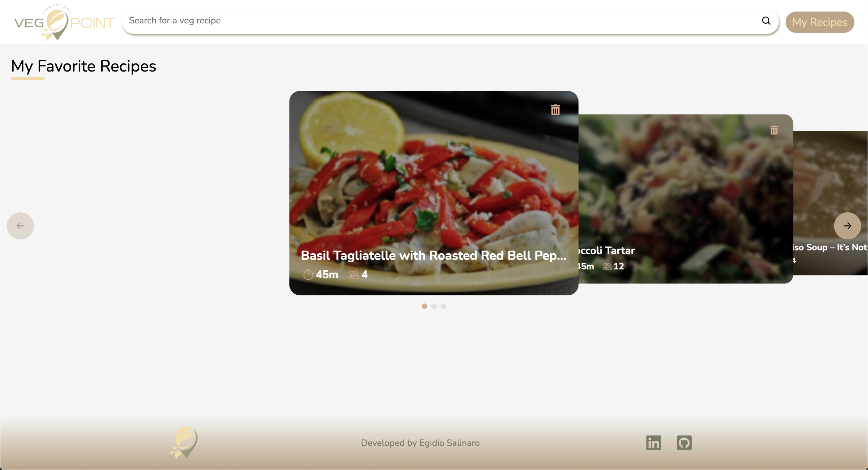The image size is (868, 470).
Task: Advance the carousel with the right arrow
Action: click(847, 226)
